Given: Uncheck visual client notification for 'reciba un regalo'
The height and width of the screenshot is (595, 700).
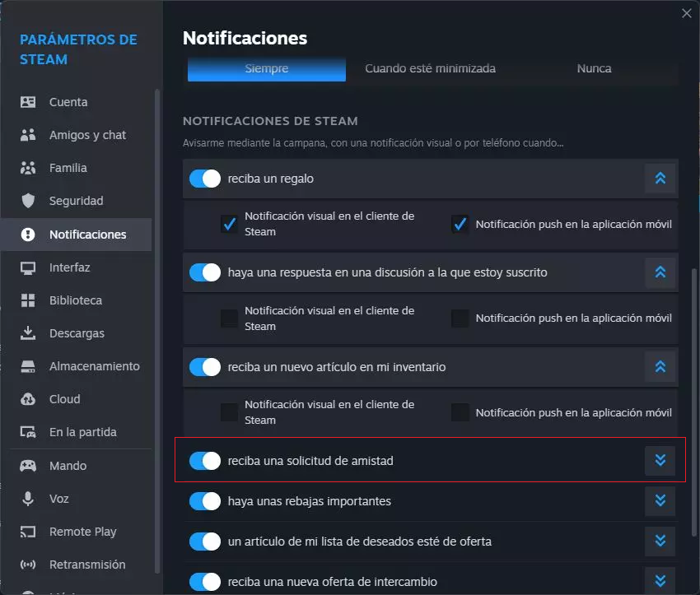Looking at the screenshot, I should pos(230,224).
